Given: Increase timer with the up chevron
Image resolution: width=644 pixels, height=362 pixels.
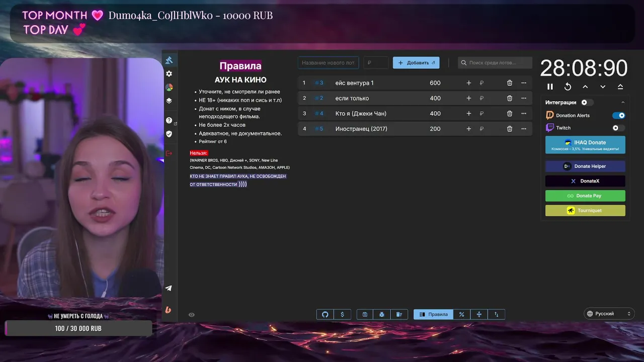Looking at the screenshot, I should [x=585, y=86].
